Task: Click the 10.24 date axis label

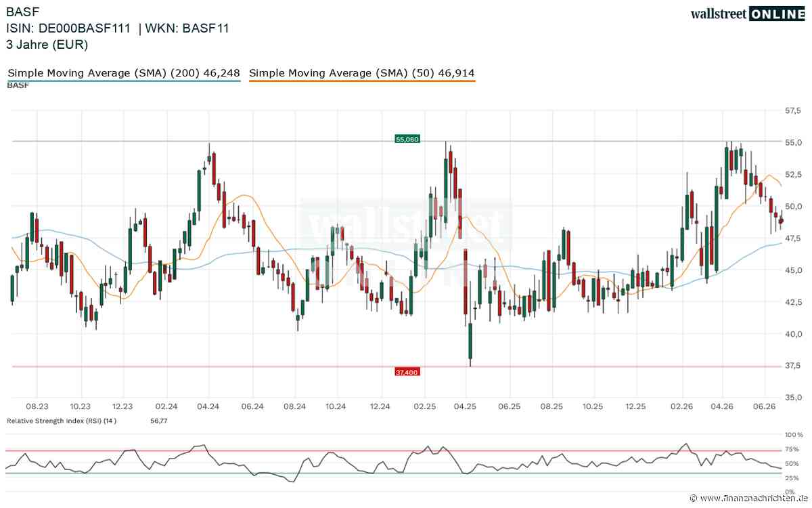Action: point(336,406)
